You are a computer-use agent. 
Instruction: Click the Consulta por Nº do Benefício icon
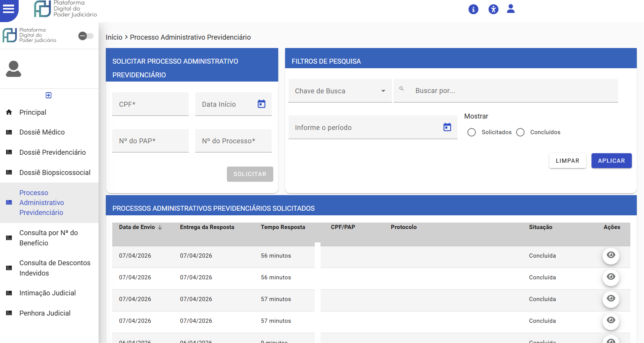click(9, 238)
